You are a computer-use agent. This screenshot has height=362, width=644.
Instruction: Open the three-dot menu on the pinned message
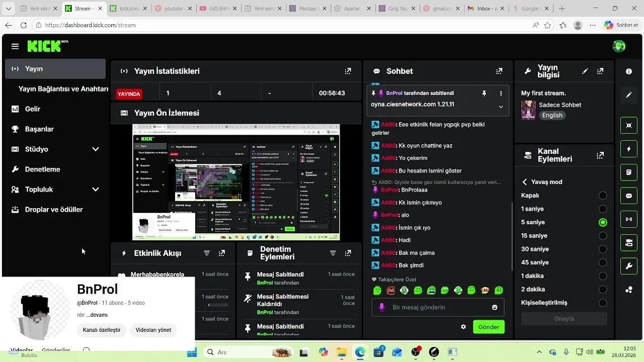(501, 94)
